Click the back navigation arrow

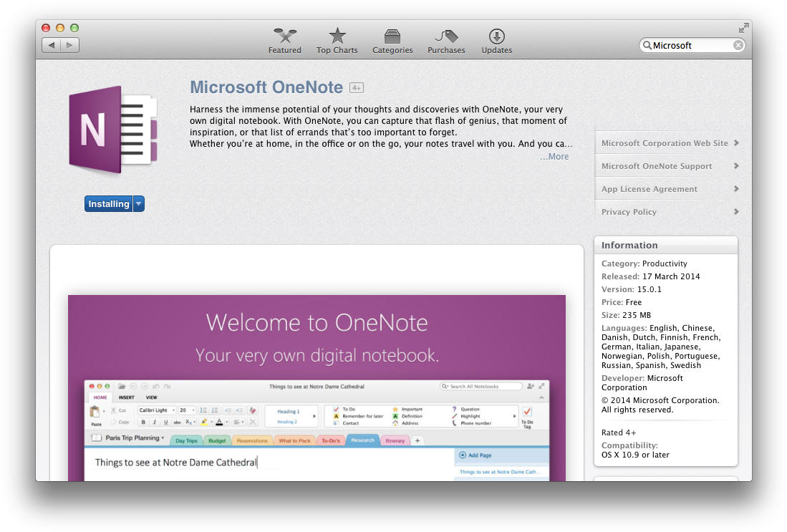pyautogui.click(x=51, y=45)
